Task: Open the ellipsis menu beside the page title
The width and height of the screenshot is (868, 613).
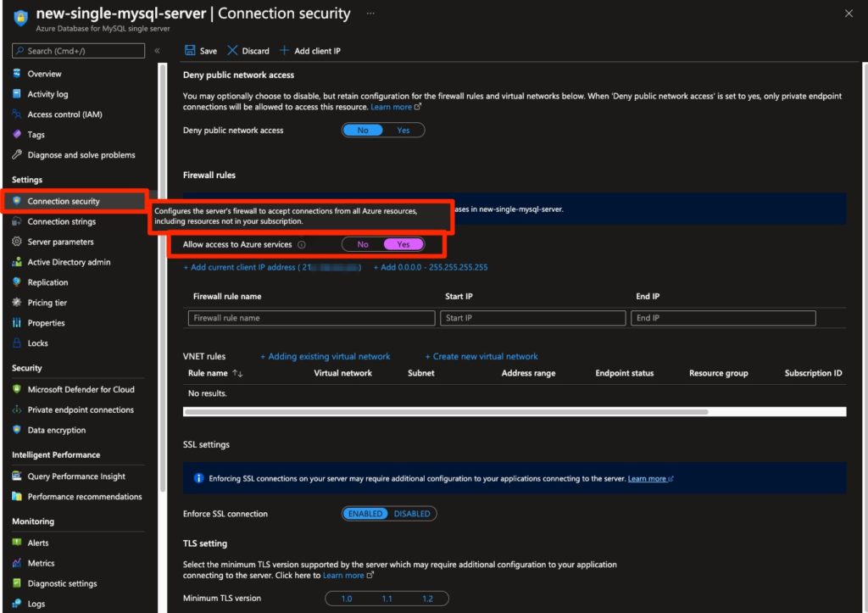Action: (x=370, y=14)
